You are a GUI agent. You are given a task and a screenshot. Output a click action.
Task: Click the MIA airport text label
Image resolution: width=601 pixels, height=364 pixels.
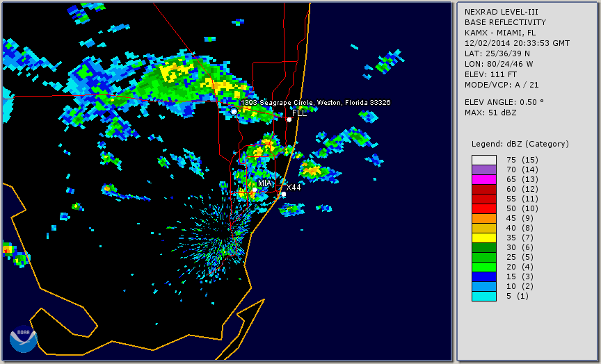[265, 183]
